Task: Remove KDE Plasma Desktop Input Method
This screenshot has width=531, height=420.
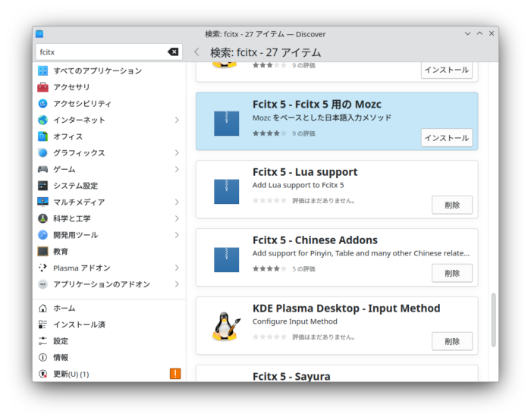Action: click(x=452, y=341)
